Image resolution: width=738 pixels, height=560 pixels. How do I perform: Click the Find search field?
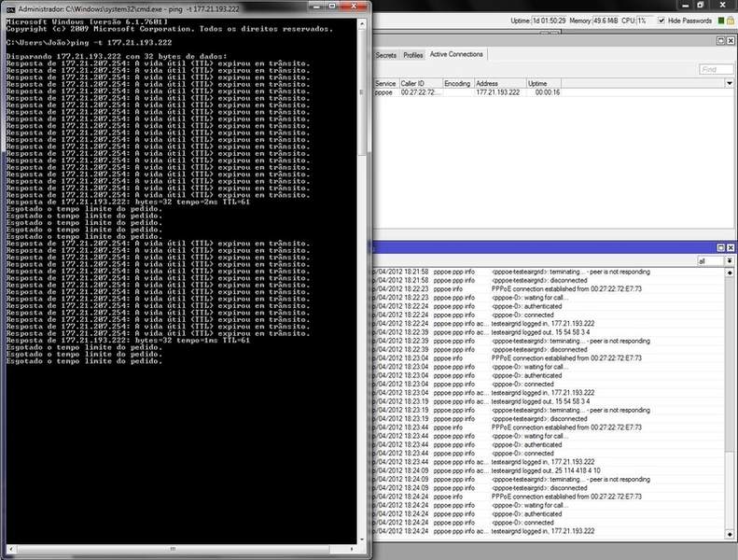716,70
